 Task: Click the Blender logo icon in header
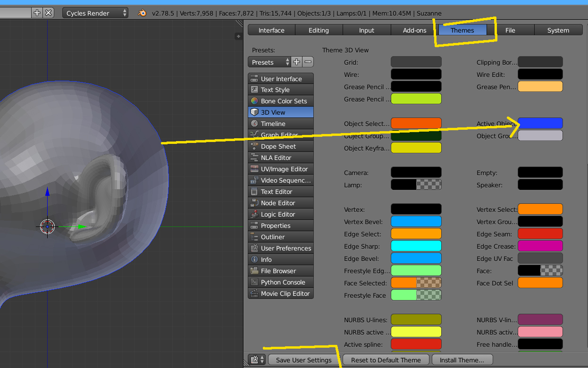click(142, 13)
